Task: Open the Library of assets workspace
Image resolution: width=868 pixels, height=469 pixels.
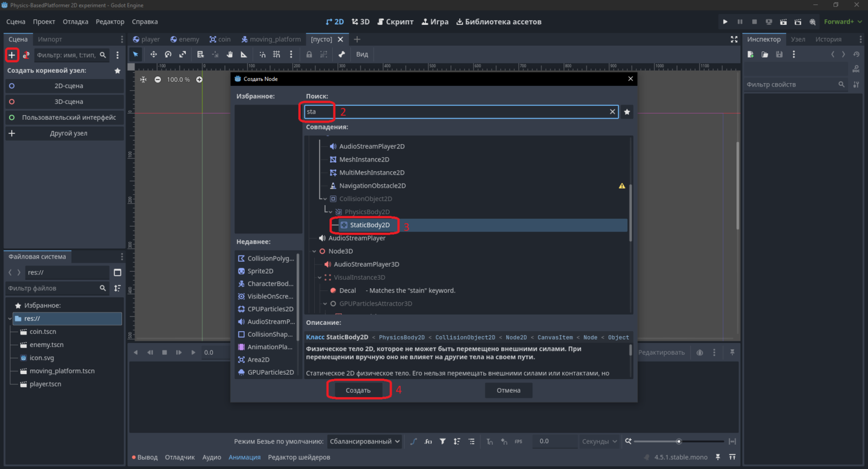Action: click(498, 22)
